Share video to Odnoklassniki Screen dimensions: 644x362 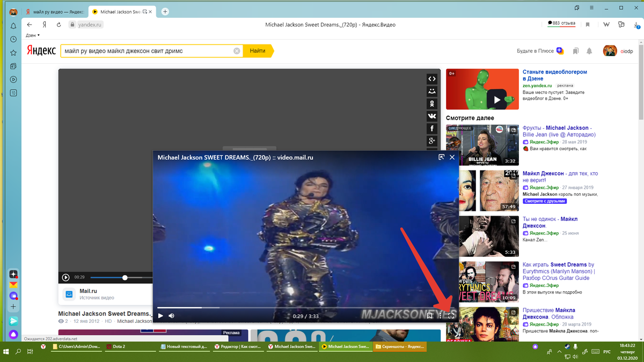pos(432,104)
